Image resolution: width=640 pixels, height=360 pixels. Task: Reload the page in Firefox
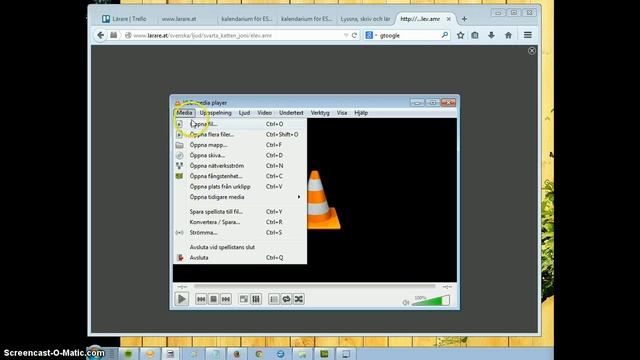[x=354, y=36]
